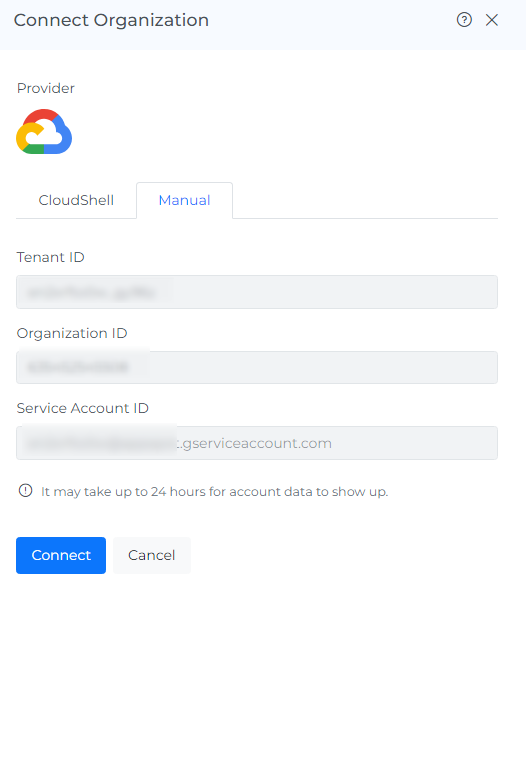
Task: Click the blurred Organization ID number
Action: [x=78, y=367]
